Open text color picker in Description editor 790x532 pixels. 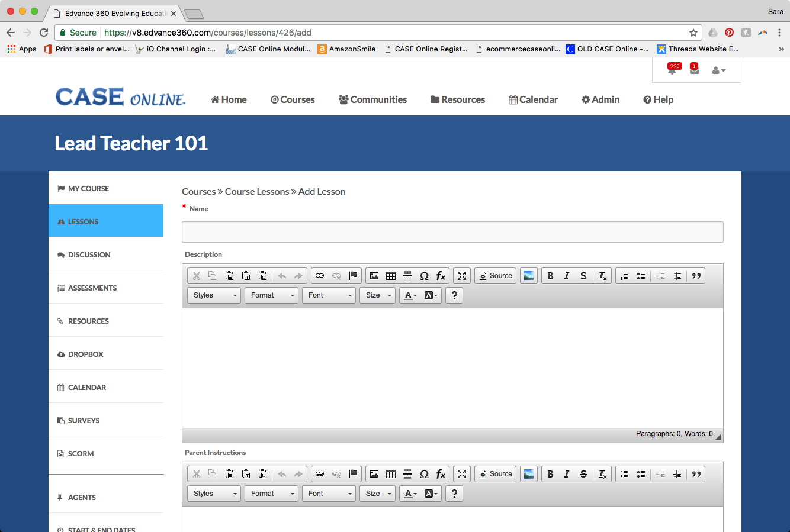pos(410,295)
